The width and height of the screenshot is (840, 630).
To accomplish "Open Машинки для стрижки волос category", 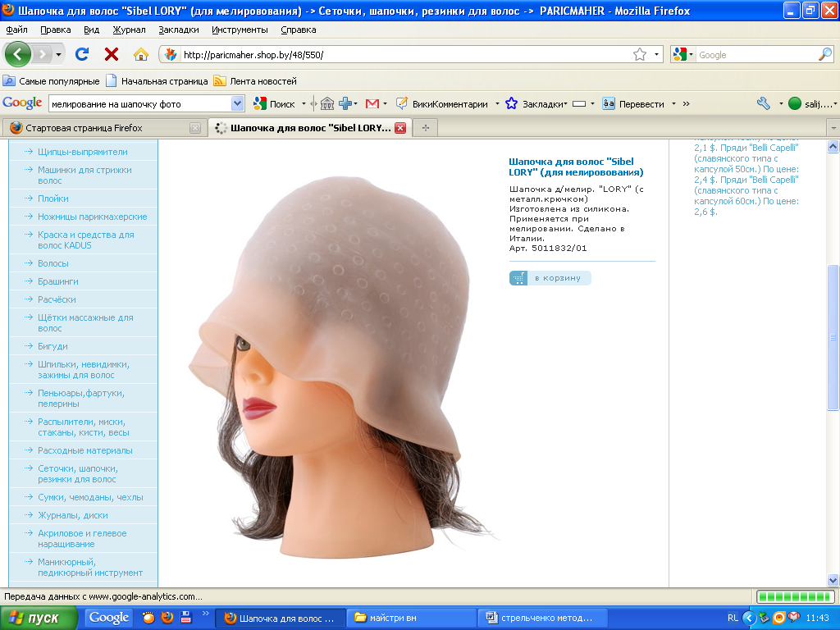I will 84,176.
